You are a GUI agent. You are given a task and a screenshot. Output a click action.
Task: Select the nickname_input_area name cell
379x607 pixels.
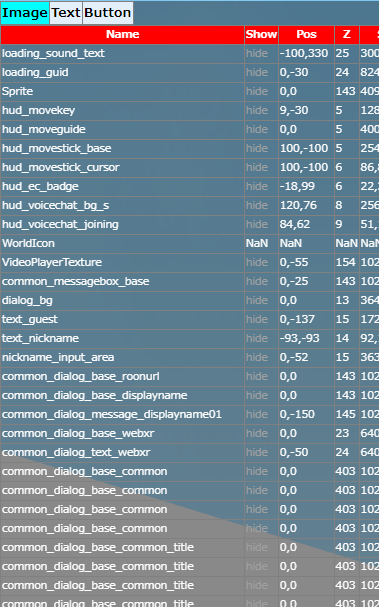point(122,357)
